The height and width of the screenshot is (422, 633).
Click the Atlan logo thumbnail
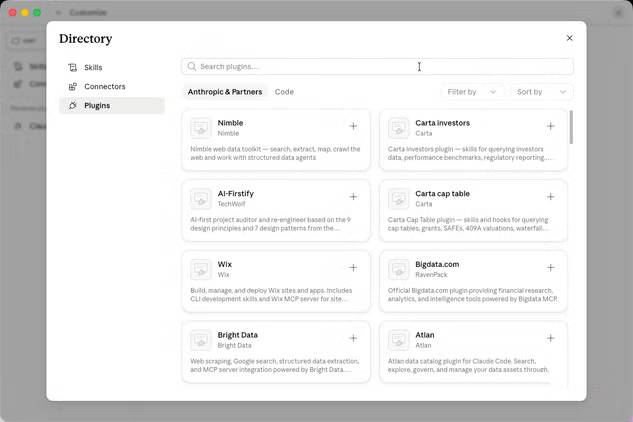tap(398, 340)
